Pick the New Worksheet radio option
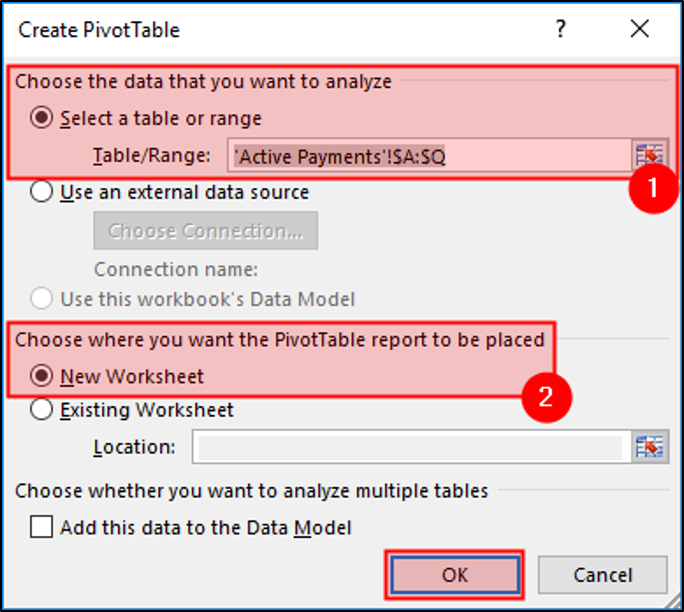Viewport: 684px width, 612px height. (x=43, y=377)
